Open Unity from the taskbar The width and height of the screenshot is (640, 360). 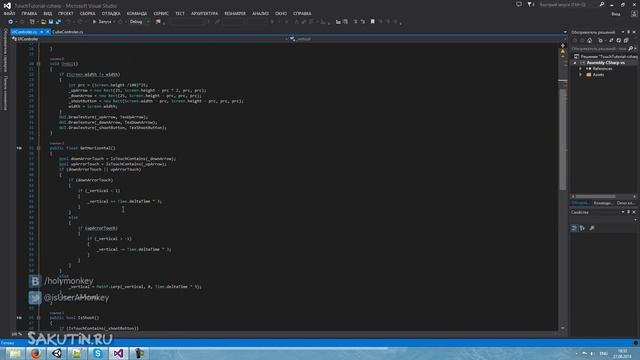click(56, 353)
